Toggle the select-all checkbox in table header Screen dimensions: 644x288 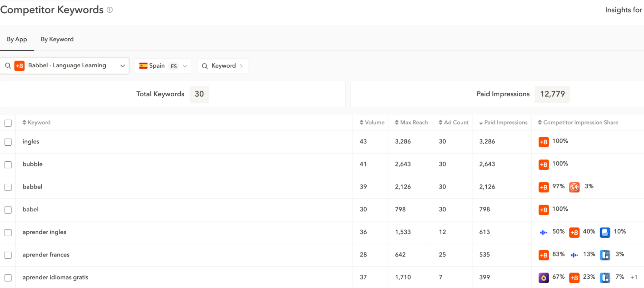click(8, 123)
